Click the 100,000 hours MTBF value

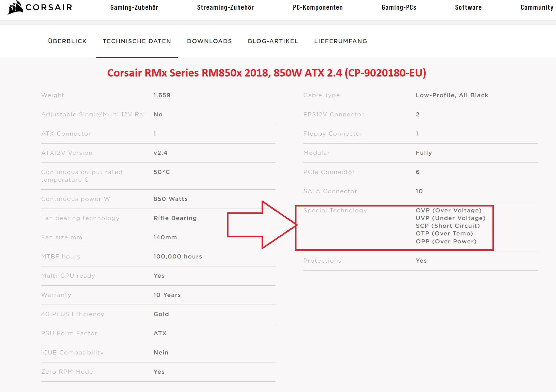click(x=178, y=256)
